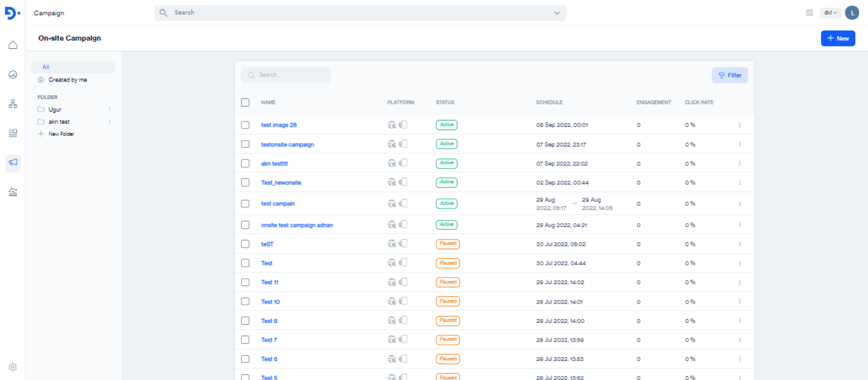
Task: Select the checkbox beside Test 11
Action: coord(245,282)
